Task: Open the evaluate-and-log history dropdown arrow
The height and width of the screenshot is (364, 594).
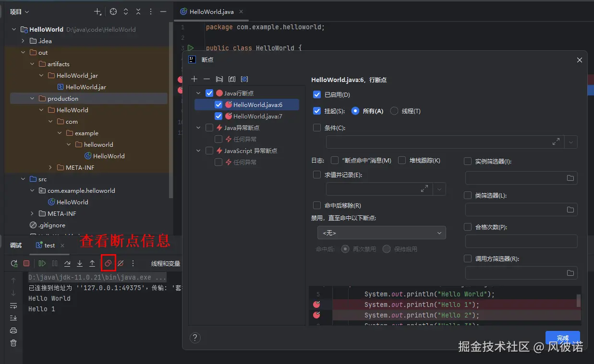Action: (x=439, y=189)
